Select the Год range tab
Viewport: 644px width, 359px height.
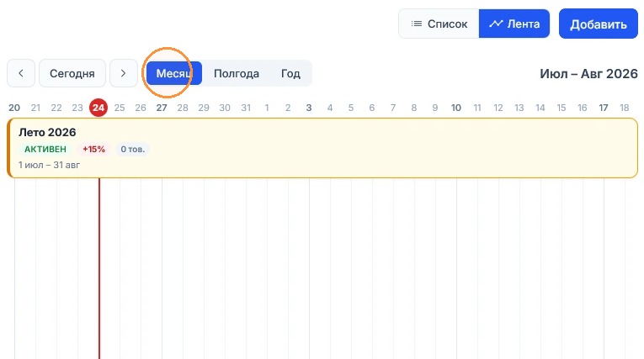coord(290,73)
